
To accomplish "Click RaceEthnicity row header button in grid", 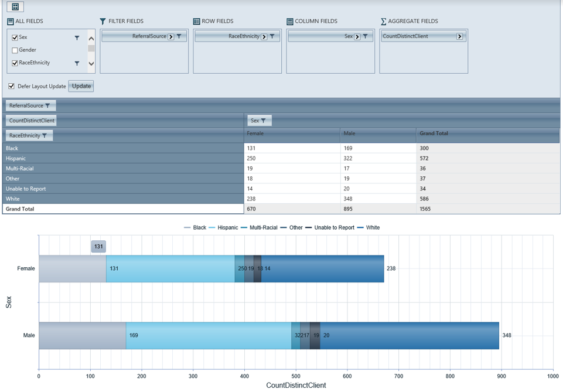I will (x=29, y=135).
